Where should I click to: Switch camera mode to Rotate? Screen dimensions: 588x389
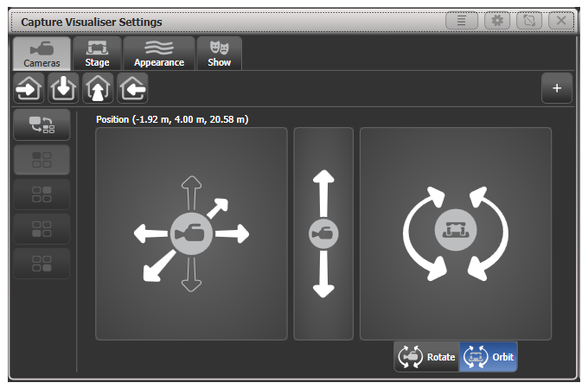click(427, 357)
